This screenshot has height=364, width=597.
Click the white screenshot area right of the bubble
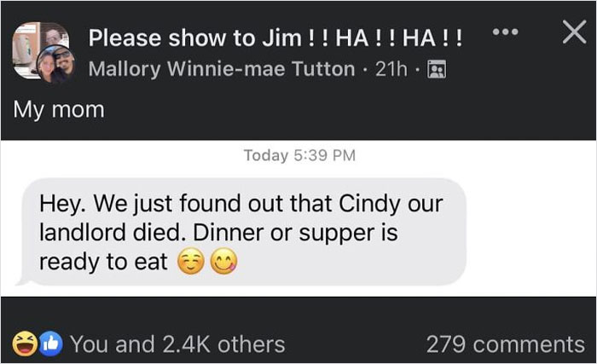[529, 230]
